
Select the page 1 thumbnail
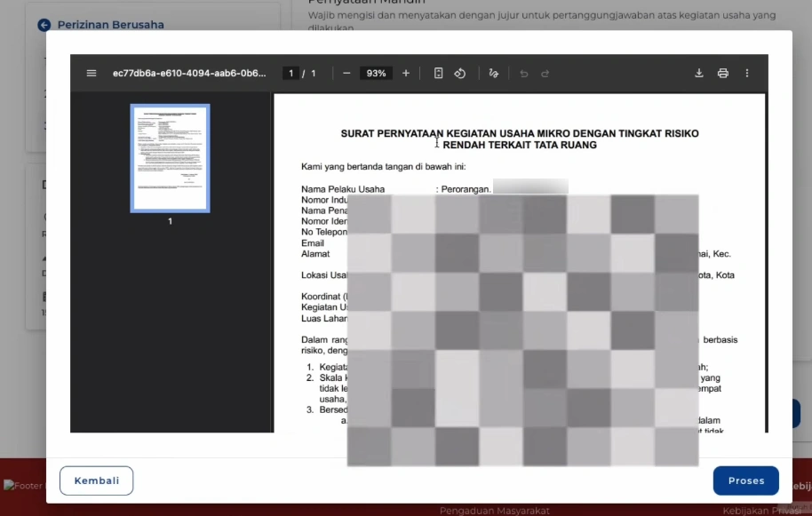click(x=170, y=158)
